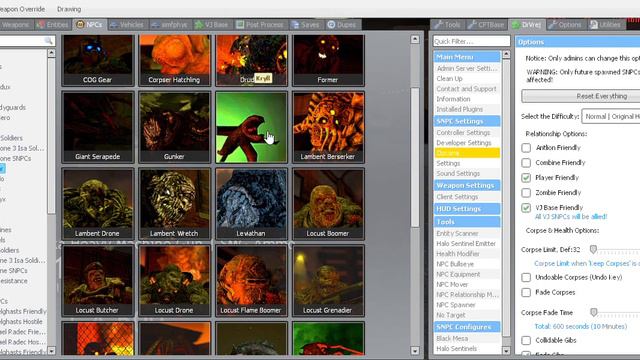Screen dimensions: 640x360
Task: Open Controller Settings entry
Action: (467, 133)
